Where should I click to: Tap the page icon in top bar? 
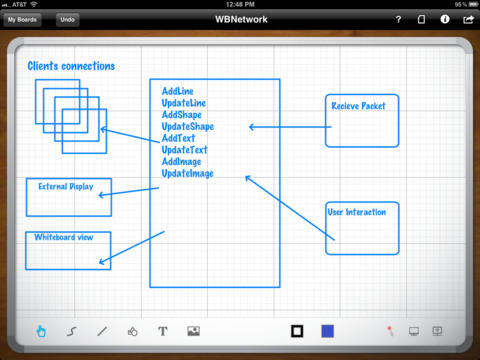[x=421, y=19]
